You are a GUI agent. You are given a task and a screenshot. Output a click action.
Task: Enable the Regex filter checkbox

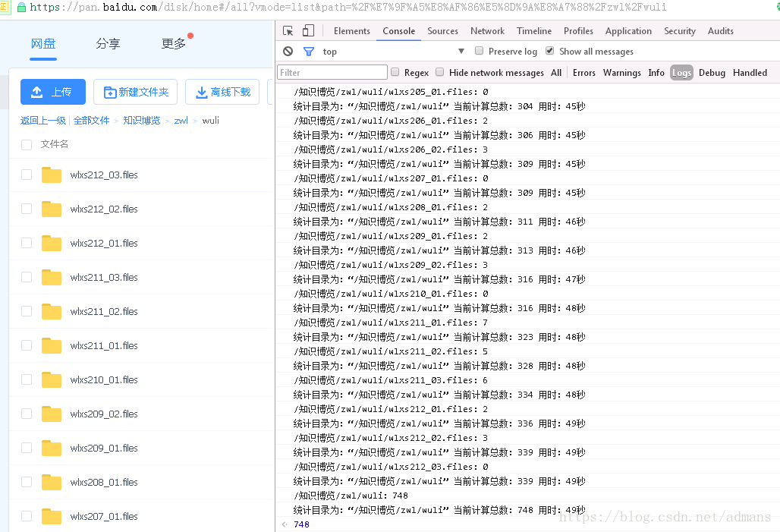395,72
